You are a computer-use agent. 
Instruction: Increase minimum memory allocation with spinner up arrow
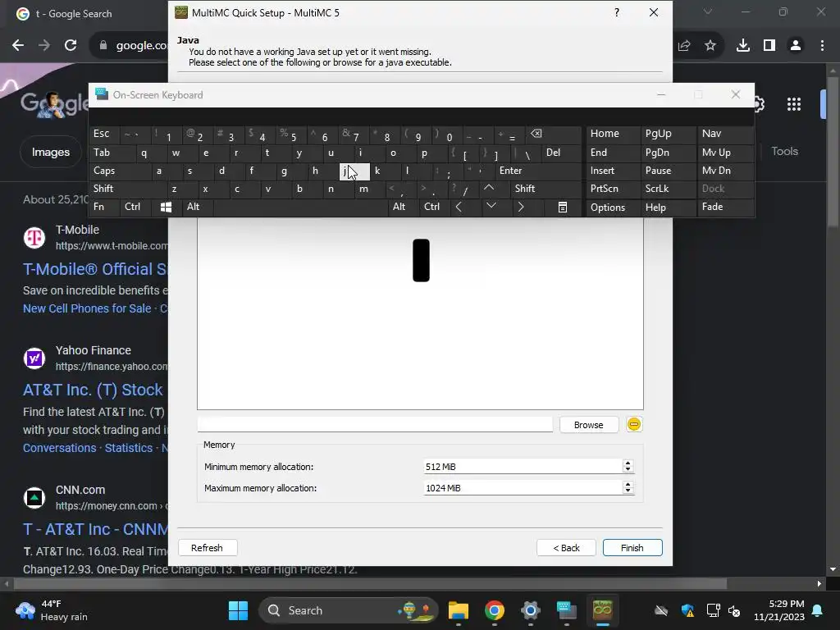tap(628, 463)
